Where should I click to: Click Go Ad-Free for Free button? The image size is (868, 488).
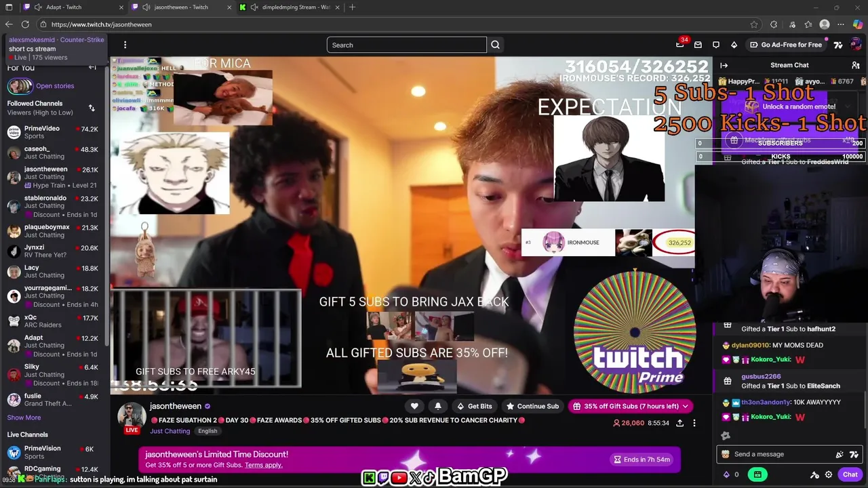pos(786,45)
